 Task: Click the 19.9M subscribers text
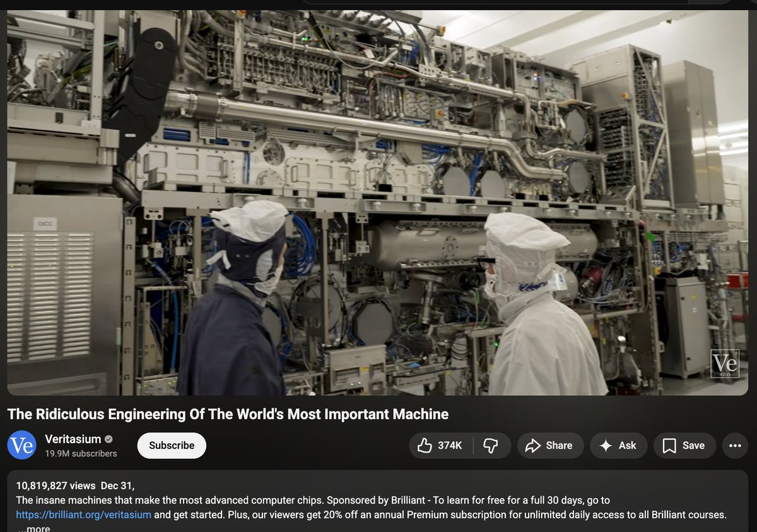pyautogui.click(x=81, y=453)
